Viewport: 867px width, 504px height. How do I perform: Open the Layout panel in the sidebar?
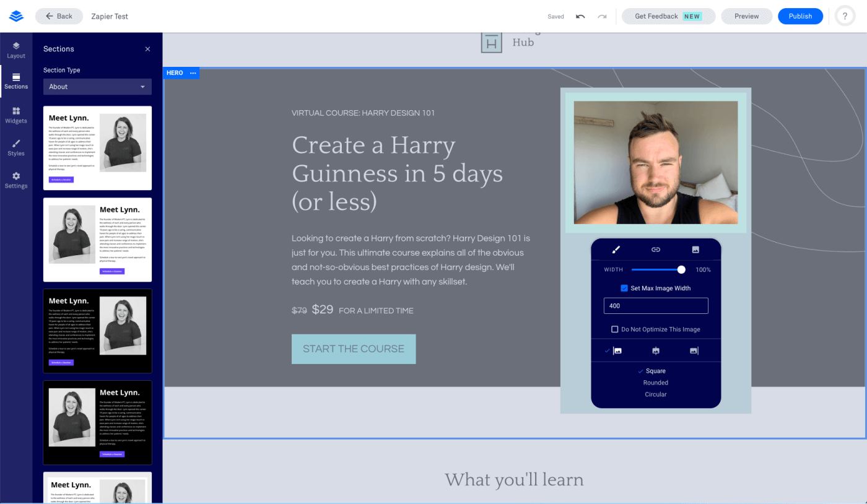click(16, 51)
